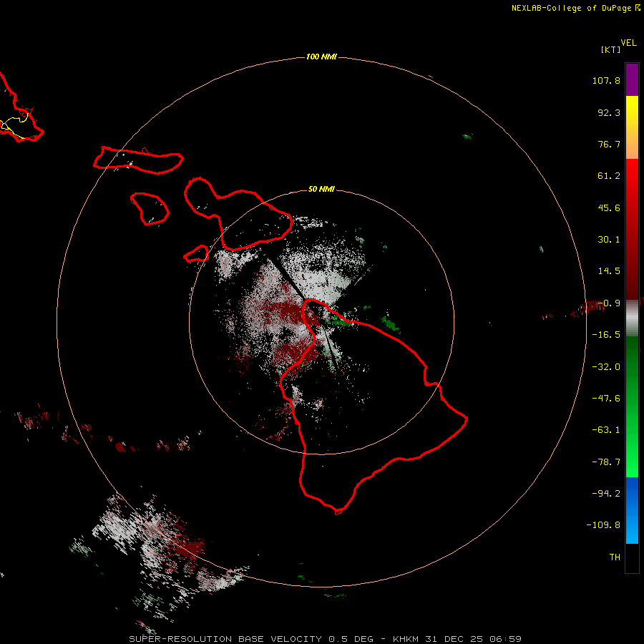Click the -94.2 velocity scale value
644x644 pixels.
(606, 493)
